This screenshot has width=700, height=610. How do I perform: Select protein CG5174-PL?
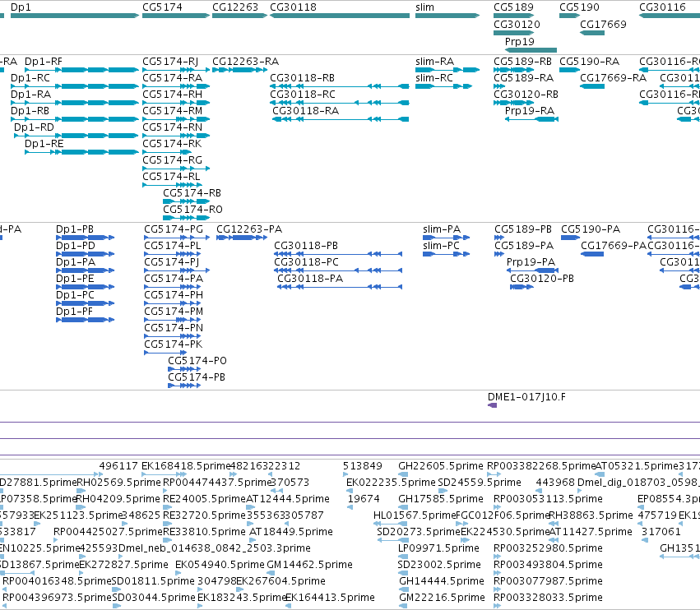(x=172, y=246)
